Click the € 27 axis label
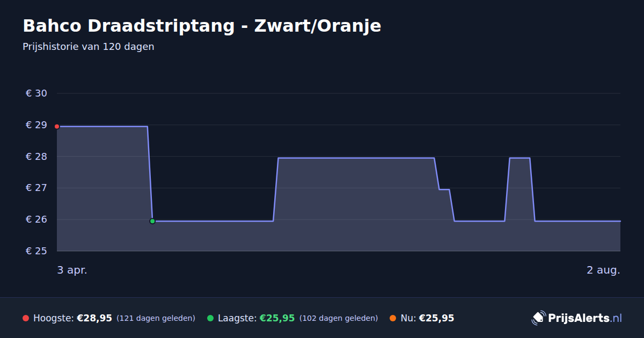Image resolution: width=644 pixels, height=338 pixels. coord(36,188)
